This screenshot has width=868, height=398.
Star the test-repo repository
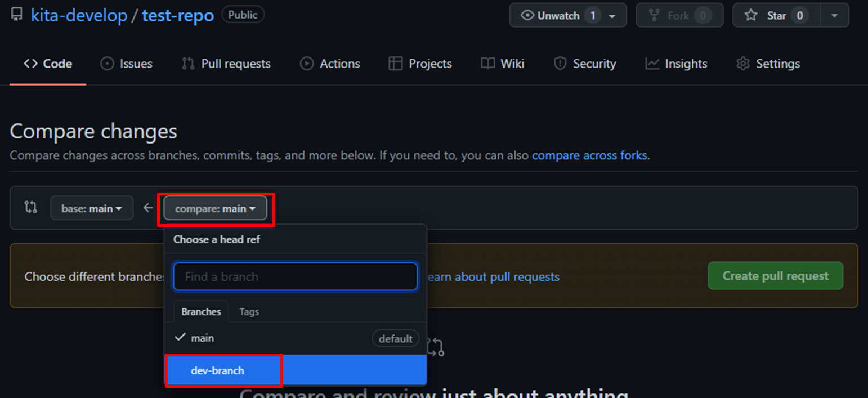776,15
